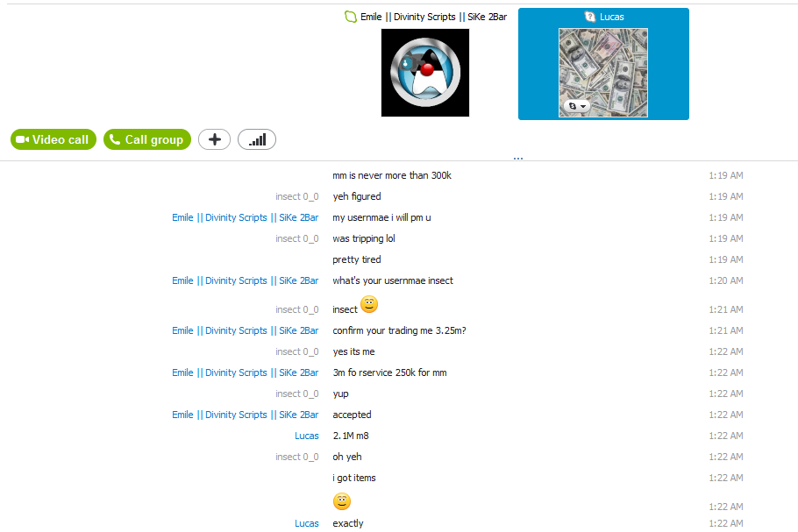Image resolution: width=798 pixels, height=532 pixels.
Task: Click the smiley emoticon after "insect"
Action: [369, 304]
